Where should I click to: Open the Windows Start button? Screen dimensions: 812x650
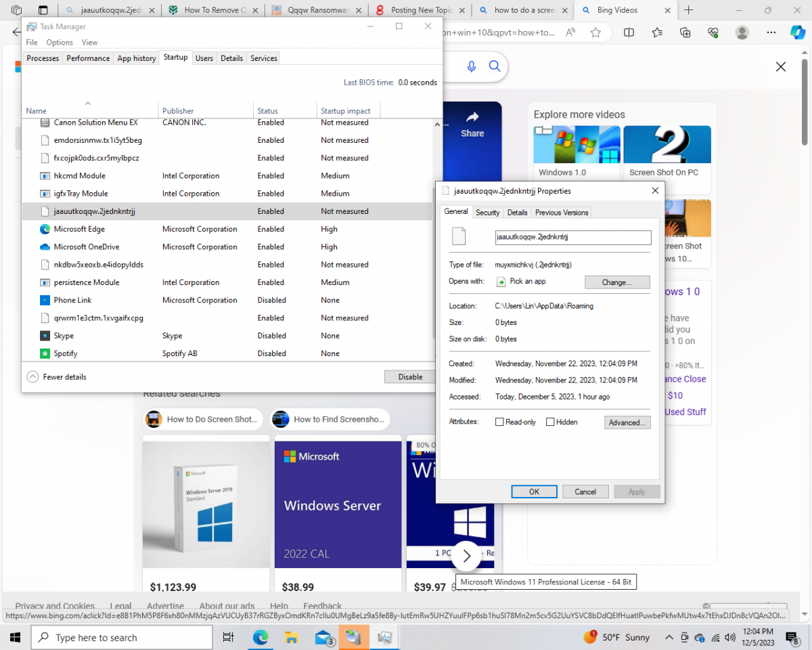tap(15, 637)
